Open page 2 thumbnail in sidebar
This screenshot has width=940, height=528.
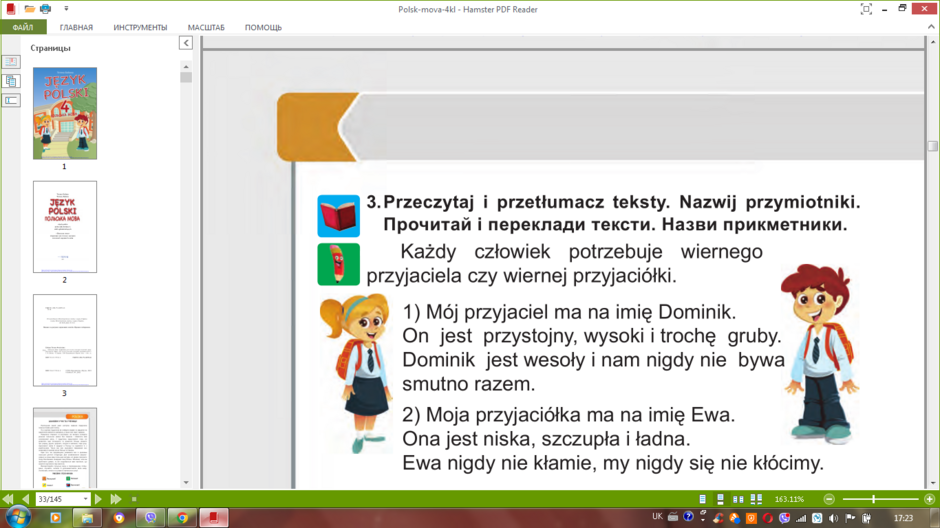click(65, 227)
